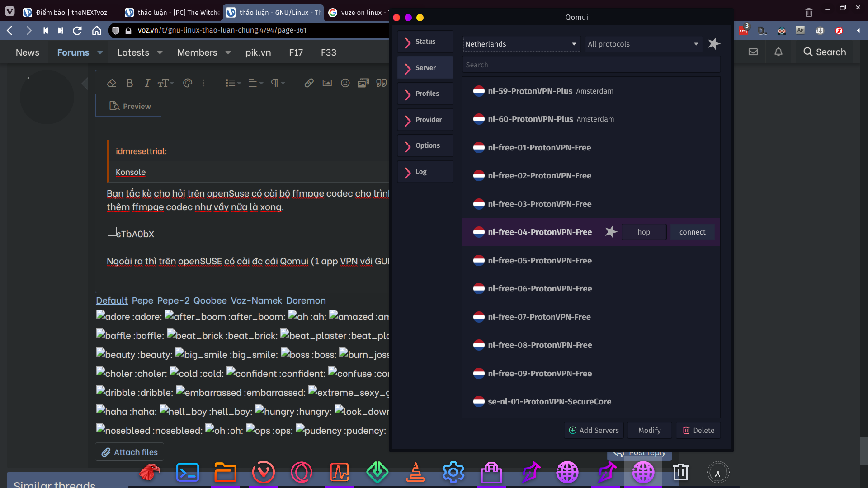Open the forum Search button

click(x=825, y=52)
